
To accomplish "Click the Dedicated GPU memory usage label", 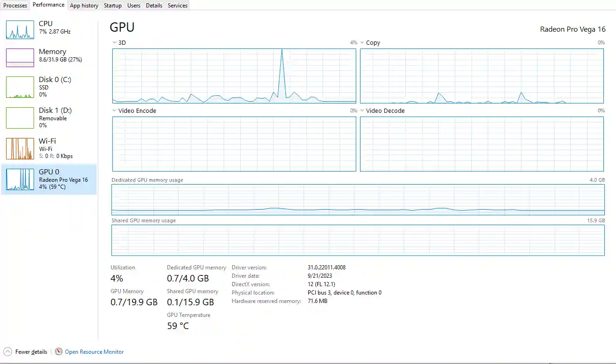I will 147,180.
